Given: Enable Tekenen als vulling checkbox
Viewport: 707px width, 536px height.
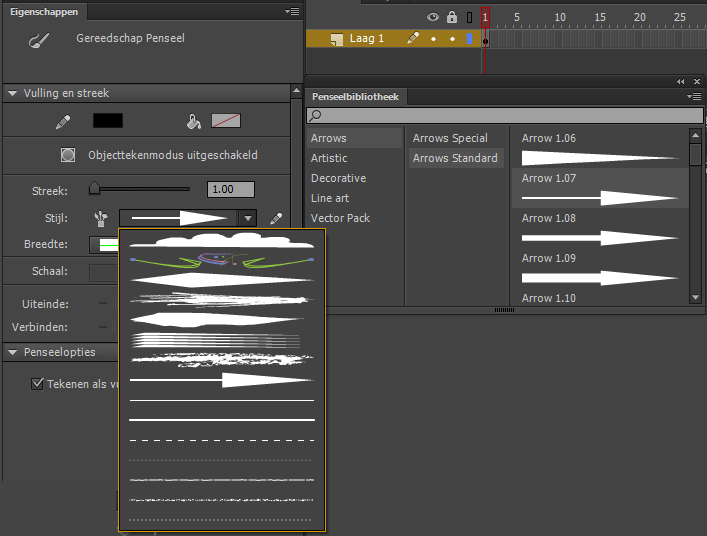Looking at the screenshot, I should (37, 384).
